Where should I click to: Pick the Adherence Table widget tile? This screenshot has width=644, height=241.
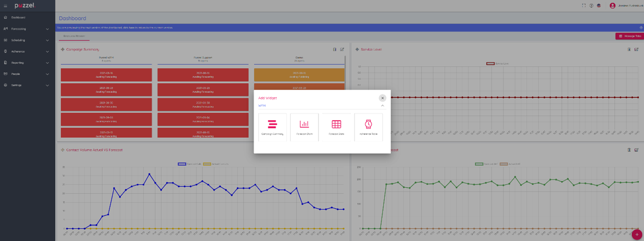coord(368,127)
